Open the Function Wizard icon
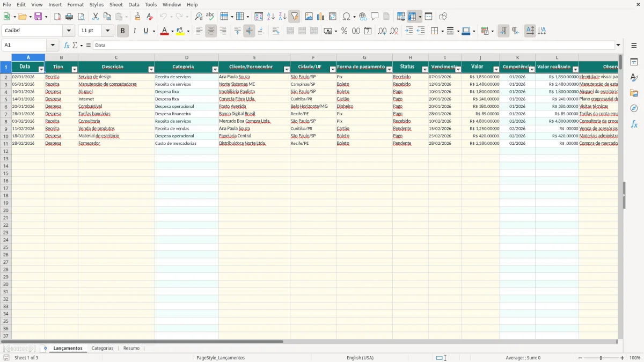 pyautogui.click(x=67, y=45)
